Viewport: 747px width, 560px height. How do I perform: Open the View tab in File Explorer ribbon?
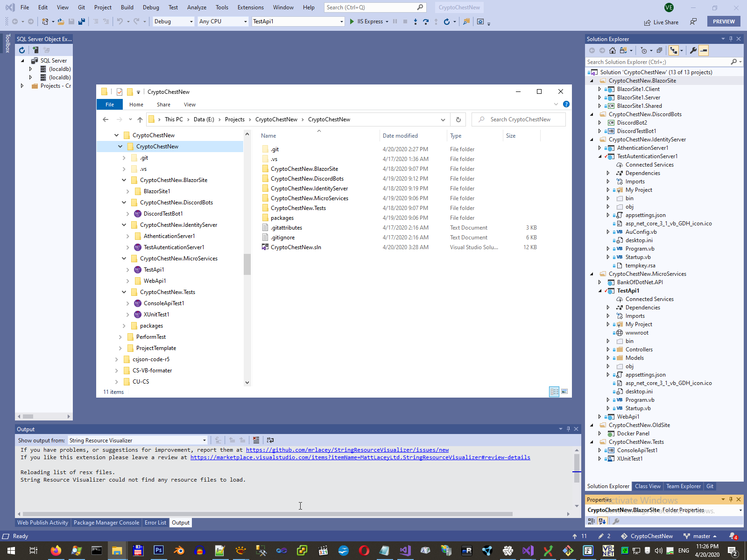[x=190, y=105]
